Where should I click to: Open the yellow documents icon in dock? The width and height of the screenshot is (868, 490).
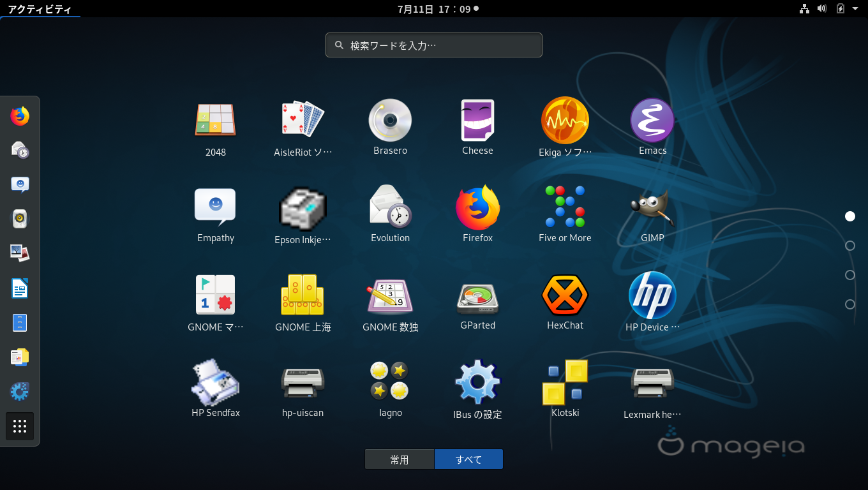[x=20, y=357]
